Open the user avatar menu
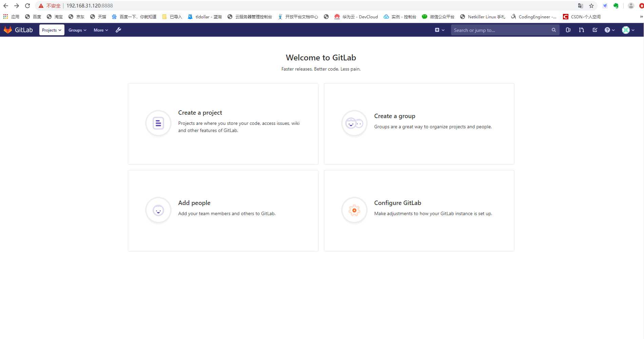The width and height of the screenshot is (644, 339). coord(628,30)
